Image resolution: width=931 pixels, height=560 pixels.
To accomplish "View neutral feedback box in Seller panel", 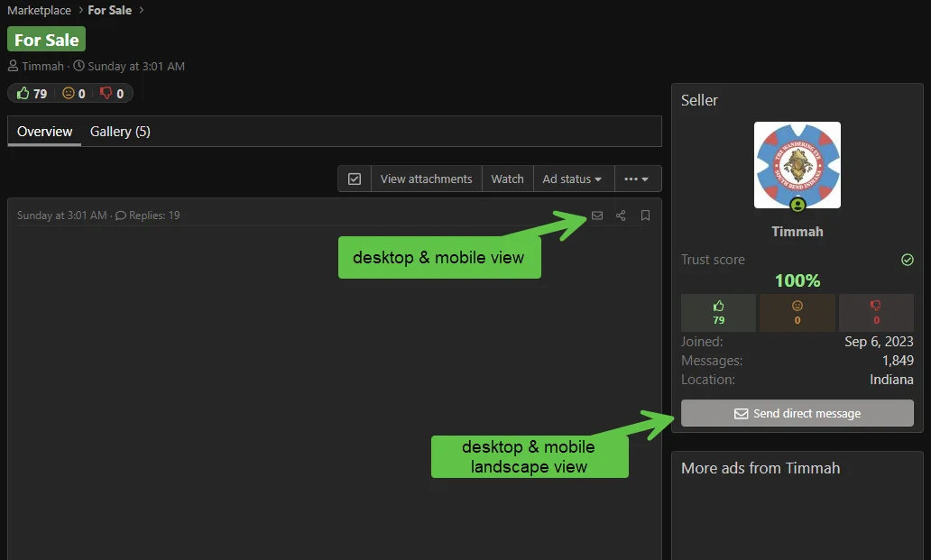I will coord(797,313).
